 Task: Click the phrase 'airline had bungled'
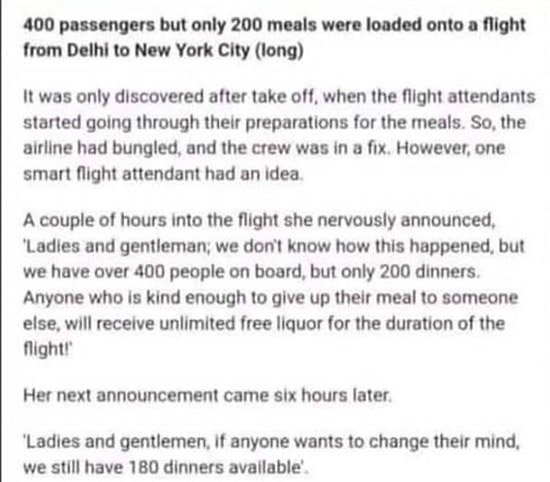click(x=101, y=148)
